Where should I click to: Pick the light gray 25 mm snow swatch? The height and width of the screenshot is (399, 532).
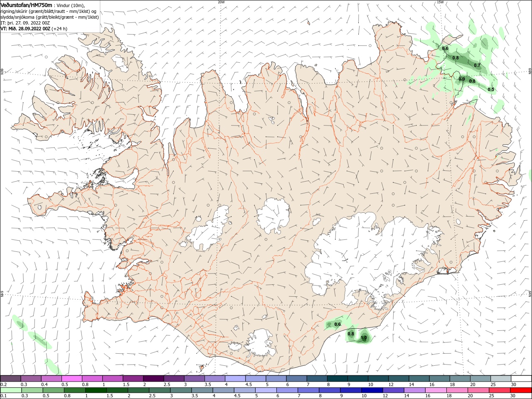tap(501, 378)
